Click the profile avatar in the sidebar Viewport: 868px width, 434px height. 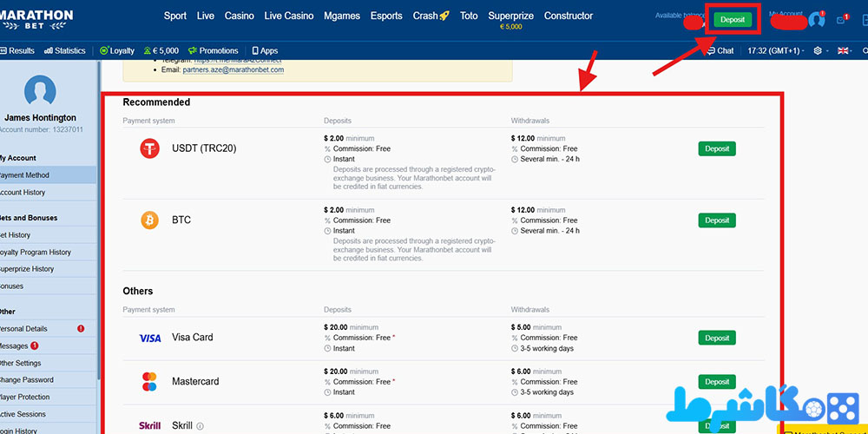click(40, 89)
